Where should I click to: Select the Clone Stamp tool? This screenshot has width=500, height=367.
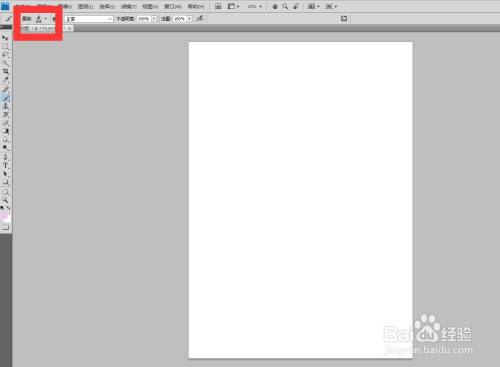(x=5, y=106)
